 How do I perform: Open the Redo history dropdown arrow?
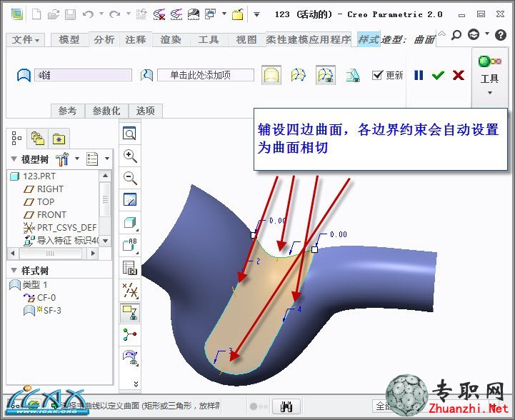click(x=129, y=14)
